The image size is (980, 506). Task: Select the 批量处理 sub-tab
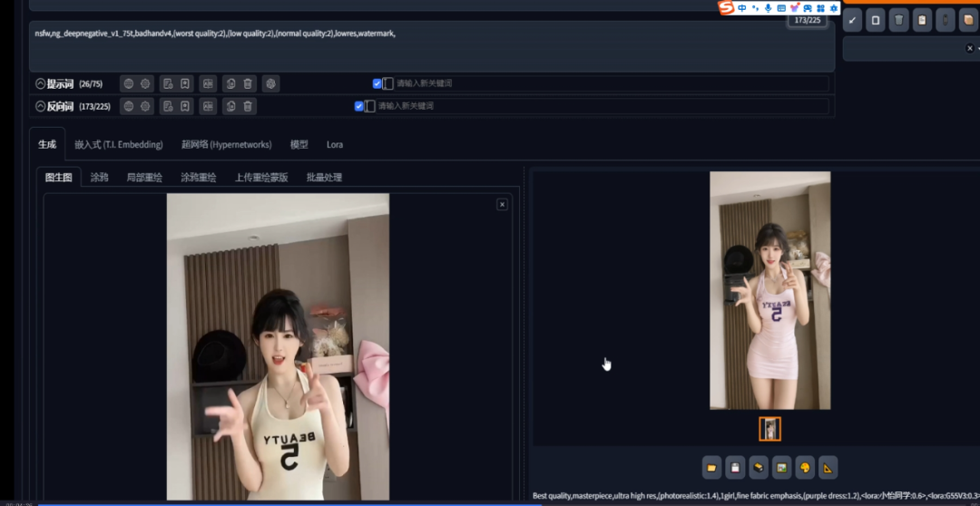coord(324,178)
